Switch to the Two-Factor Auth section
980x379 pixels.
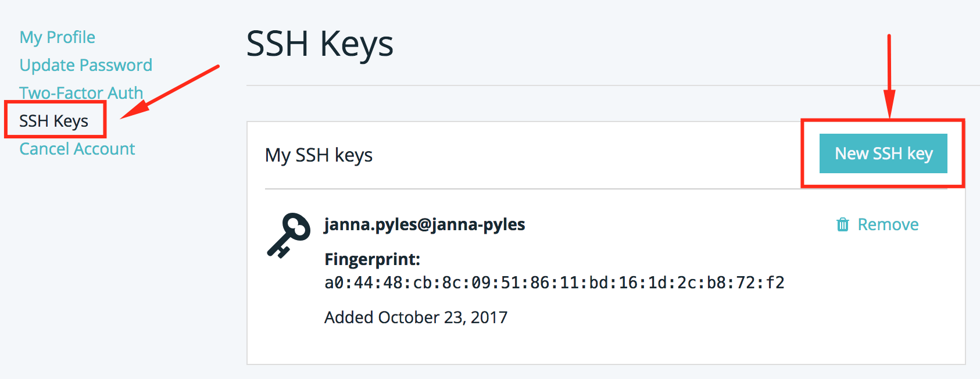click(x=81, y=92)
